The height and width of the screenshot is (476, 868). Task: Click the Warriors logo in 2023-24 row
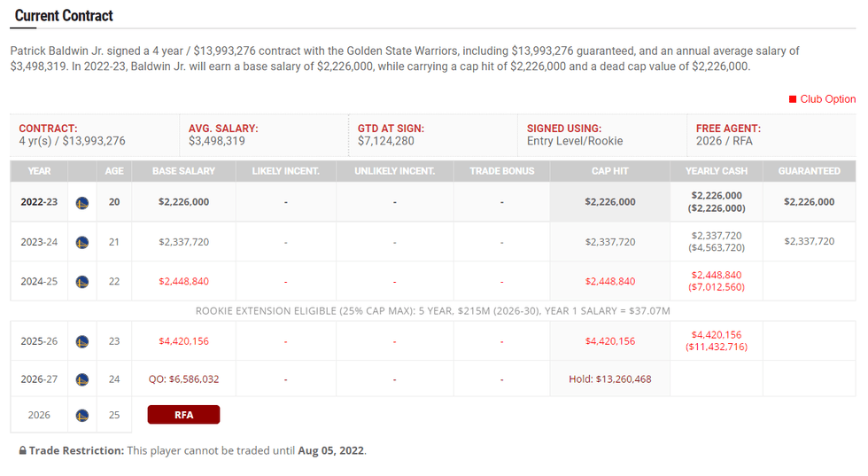click(x=82, y=242)
